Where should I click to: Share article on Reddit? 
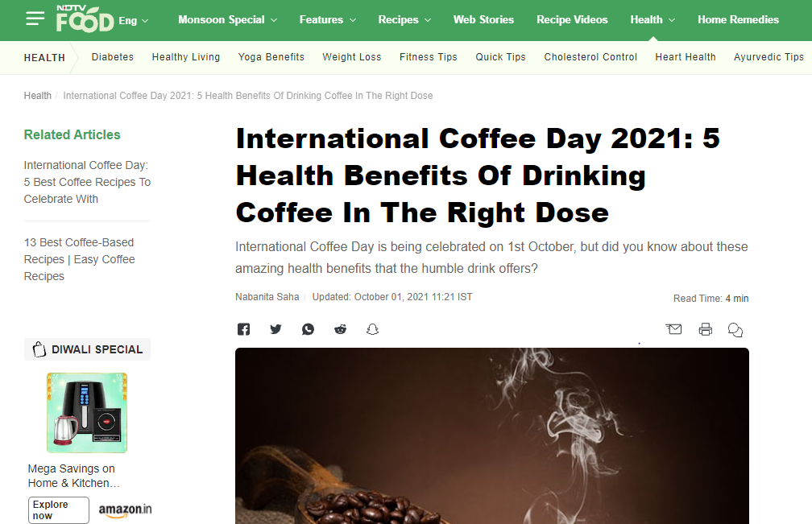click(x=340, y=329)
